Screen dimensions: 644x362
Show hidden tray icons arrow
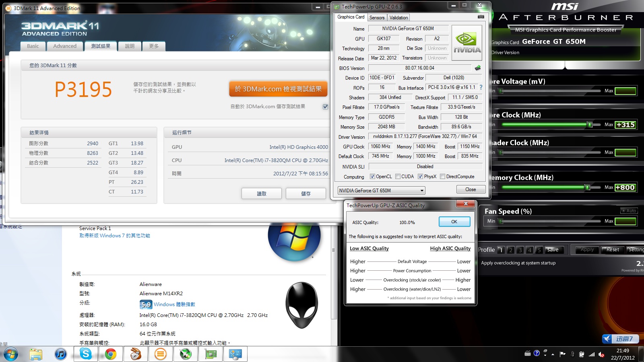coord(553,354)
